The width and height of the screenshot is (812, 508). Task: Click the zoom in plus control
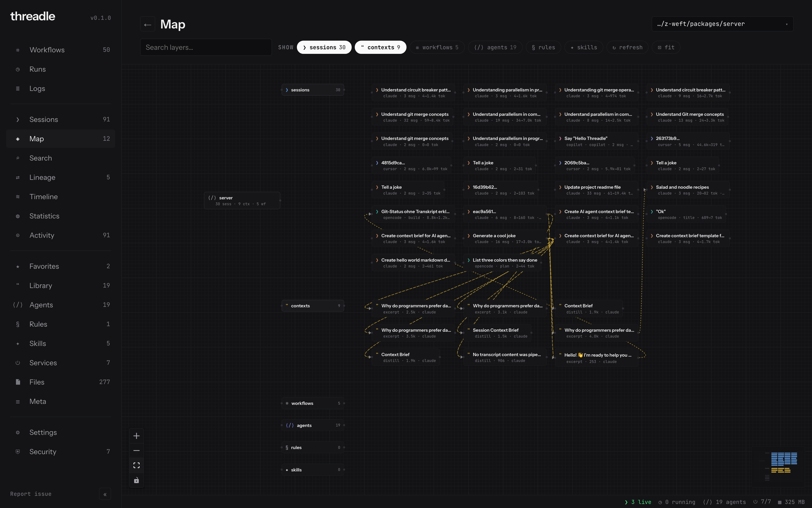(x=136, y=436)
